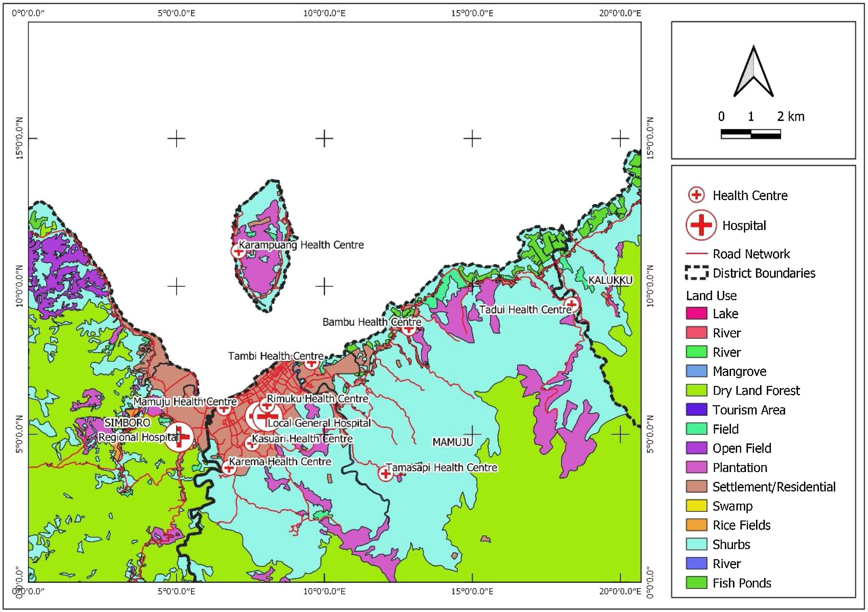The height and width of the screenshot is (612, 868).
Task: Click the 2 km scale bar
Action: (751, 134)
